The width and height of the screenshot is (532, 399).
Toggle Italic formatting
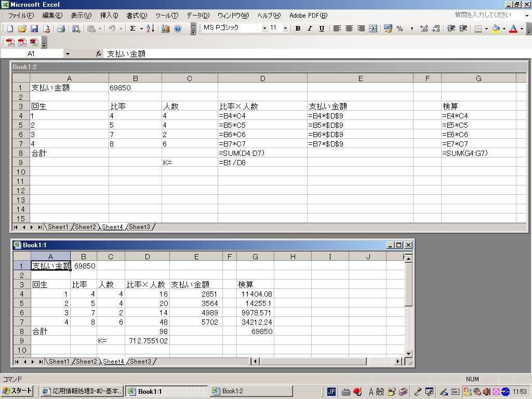pyautogui.click(x=310, y=29)
